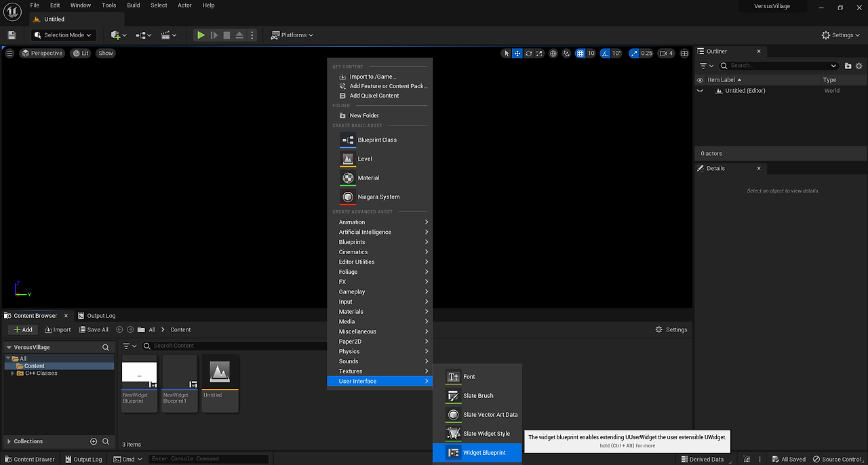This screenshot has width=868, height=465.
Task: Open the Blueprints toolbar dropdown
Action: [144, 35]
